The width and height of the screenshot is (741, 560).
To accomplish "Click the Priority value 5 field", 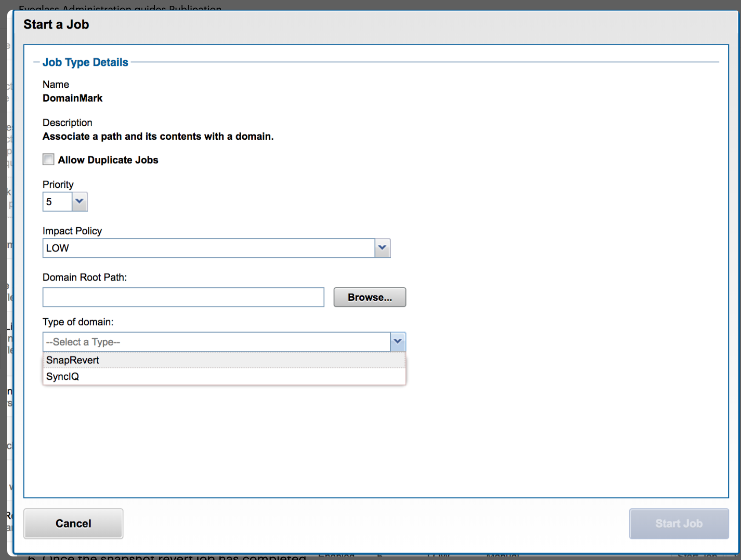I will 57,202.
